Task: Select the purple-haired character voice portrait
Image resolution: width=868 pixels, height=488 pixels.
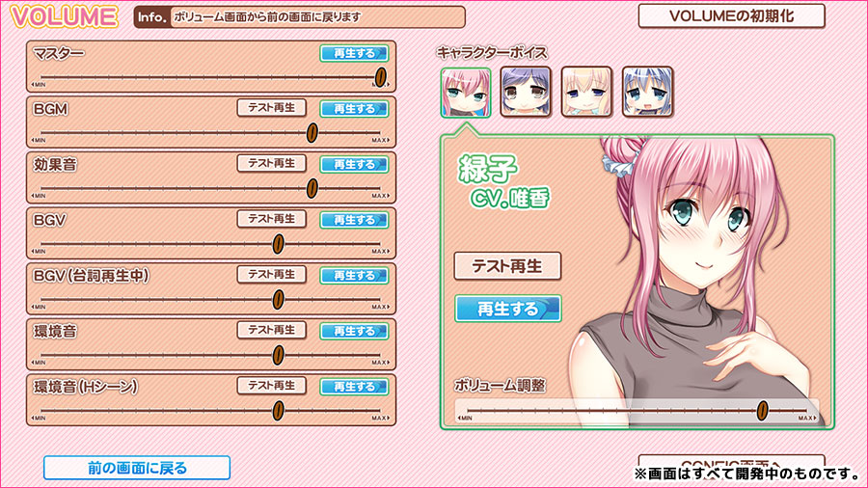Action: 526,92
